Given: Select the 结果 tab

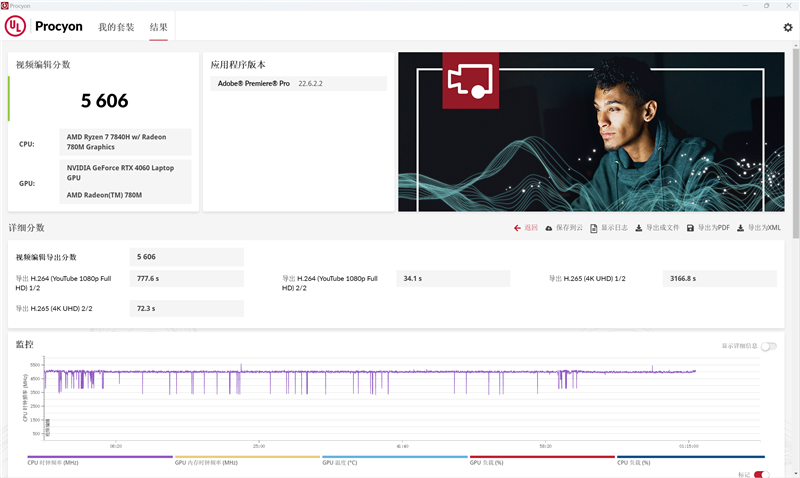Looking at the screenshot, I should (x=158, y=27).
